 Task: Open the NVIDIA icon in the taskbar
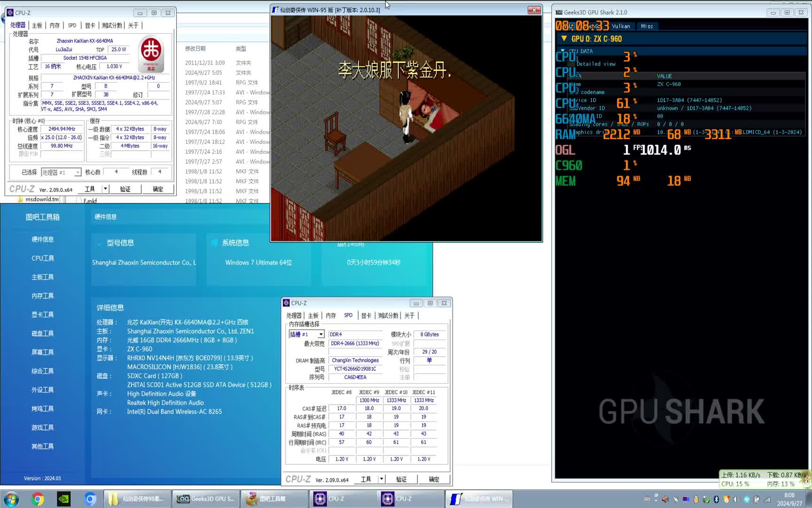(x=64, y=499)
